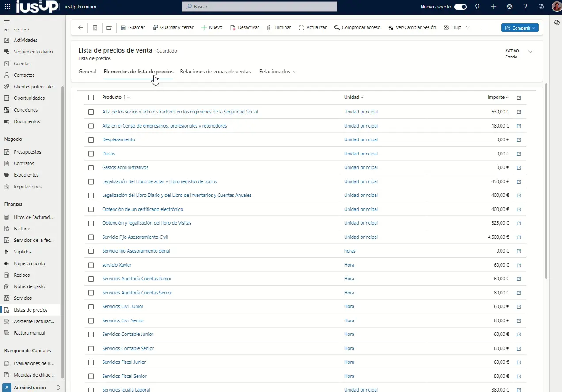Click the Guardar y cerrar button
The image size is (562, 392).
pyautogui.click(x=173, y=27)
